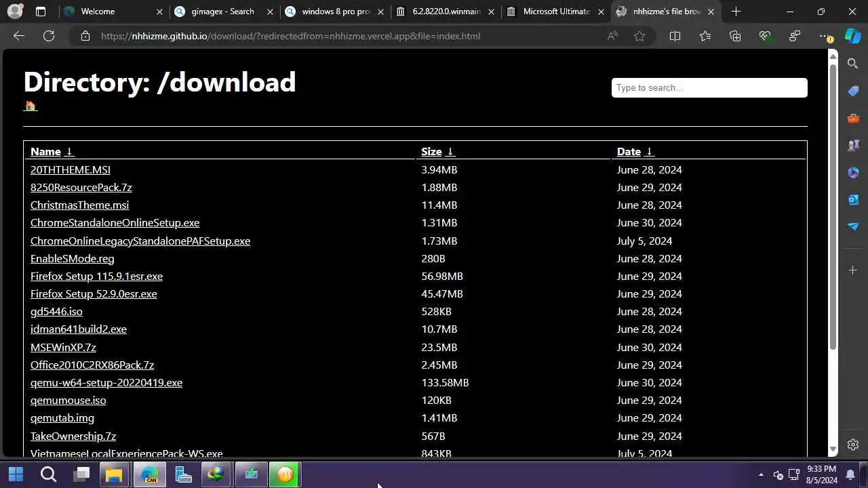Click the browser Back arrow
This screenshot has height=488, width=868.
(x=19, y=36)
